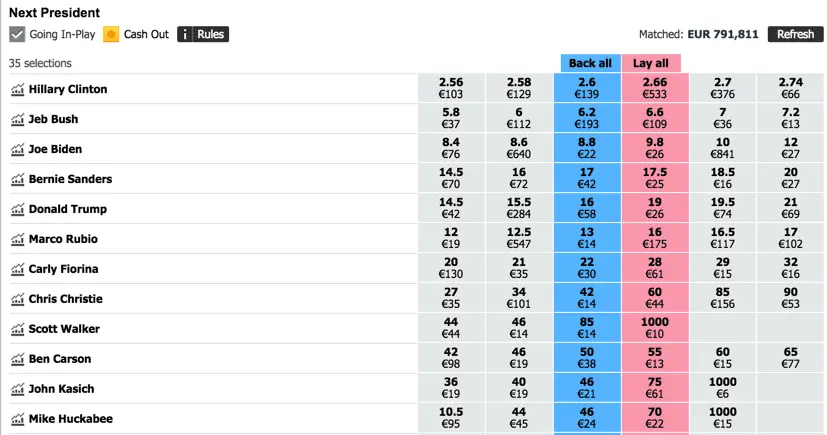The image size is (827, 435).
Task: Refresh the market prices
Action: tap(795, 34)
